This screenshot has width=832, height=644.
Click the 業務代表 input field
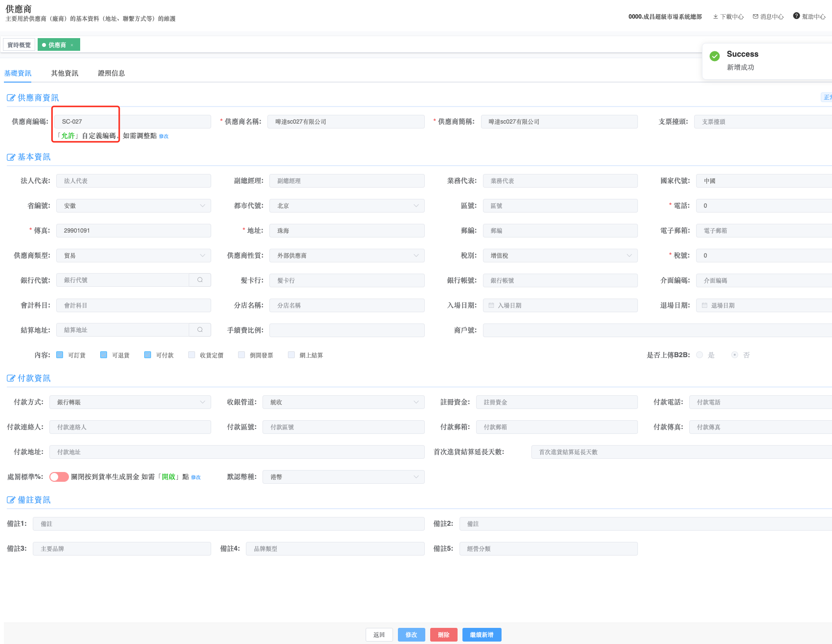[560, 181]
